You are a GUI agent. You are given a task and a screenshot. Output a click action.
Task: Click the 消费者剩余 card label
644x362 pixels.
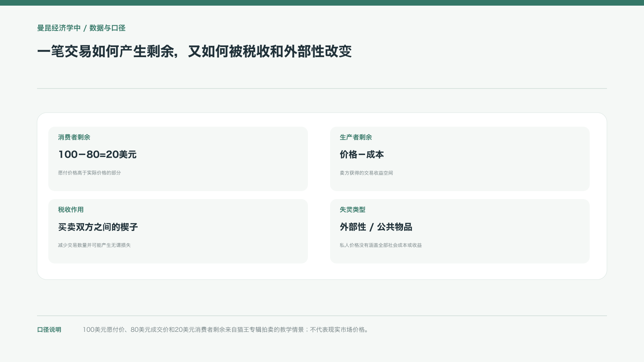point(74,137)
